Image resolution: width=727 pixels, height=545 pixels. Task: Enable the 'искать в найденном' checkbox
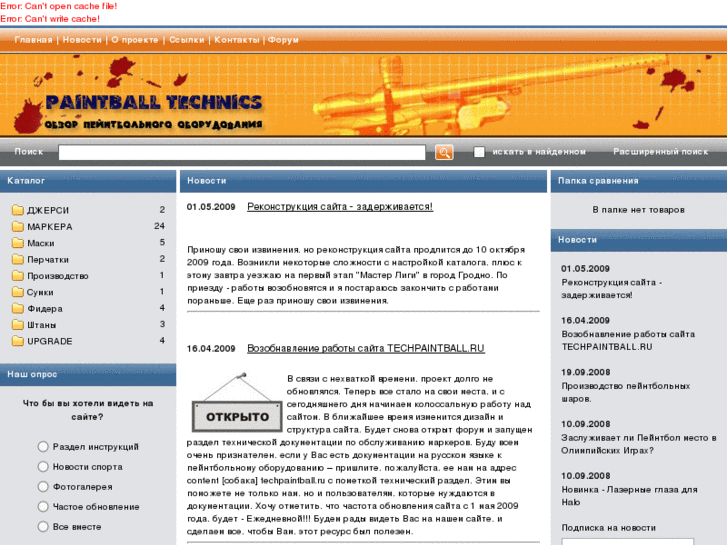click(479, 152)
